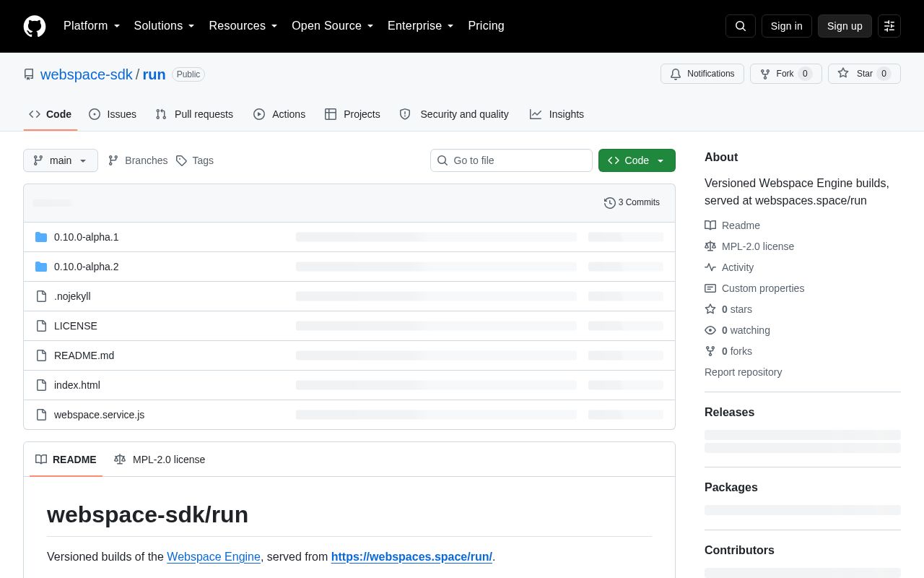924x578 pixels.
Task: Click the folder icon for 0.10.0-alpha.2
Action: click(41, 267)
